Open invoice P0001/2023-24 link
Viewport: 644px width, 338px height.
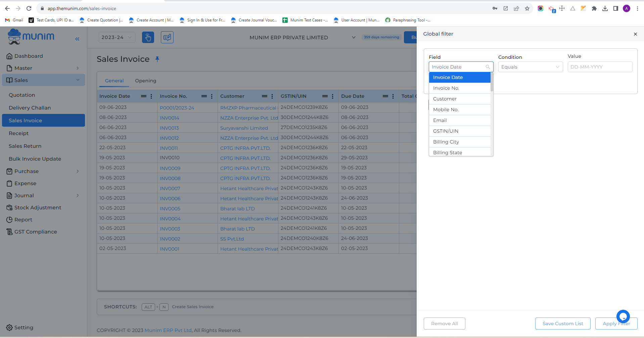point(177,108)
